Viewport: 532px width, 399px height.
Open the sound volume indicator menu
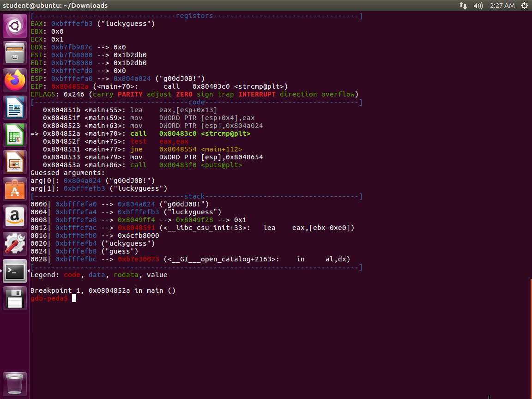tap(478, 6)
